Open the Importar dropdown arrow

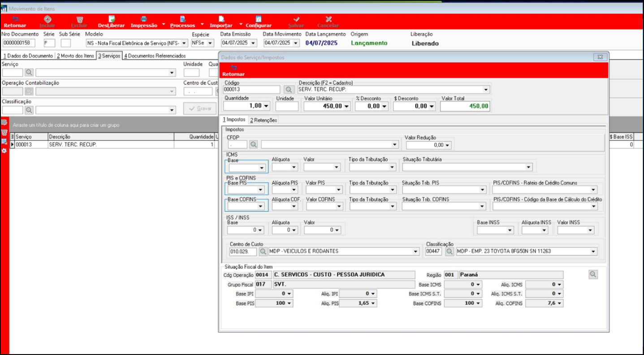241,24
